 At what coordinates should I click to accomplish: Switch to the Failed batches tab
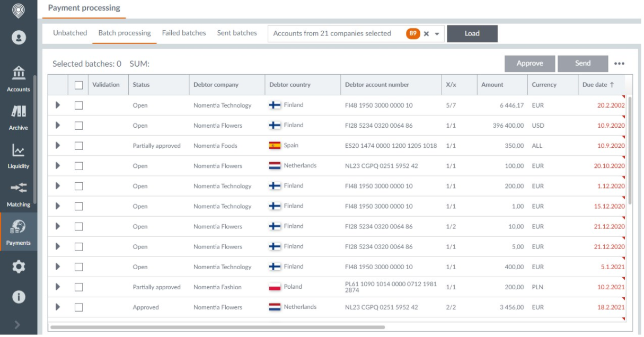click(x=184, y=33)
